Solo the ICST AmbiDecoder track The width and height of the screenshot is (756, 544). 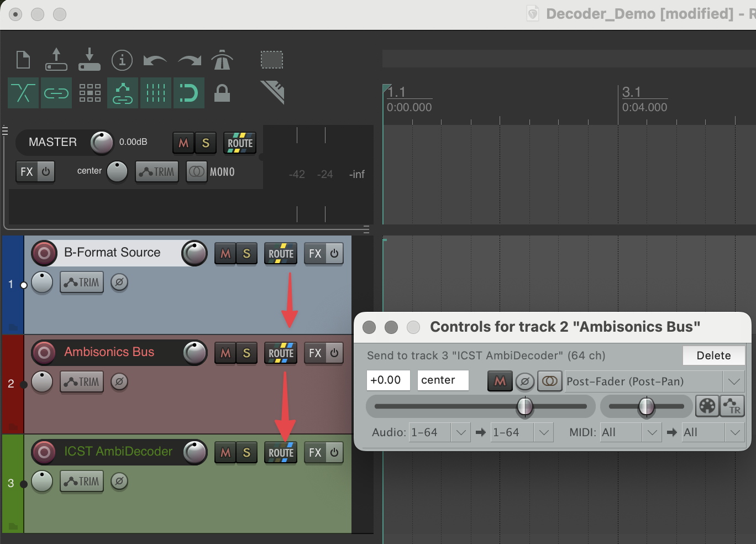[246, 453]
